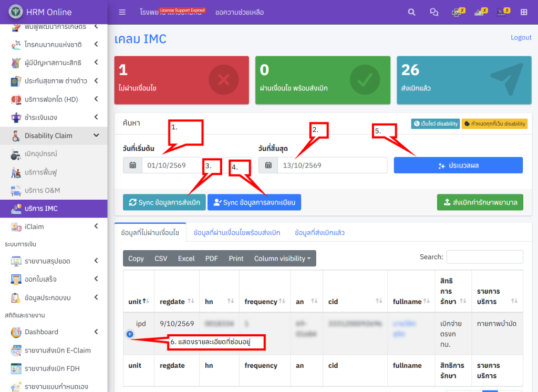This screenshot has width=538, height=392.
Task: Switch to ข้อมูลที่ผ่านเงื่อนไขพร้อมส่งเบิก tab
Action: [x=237, y=232]
